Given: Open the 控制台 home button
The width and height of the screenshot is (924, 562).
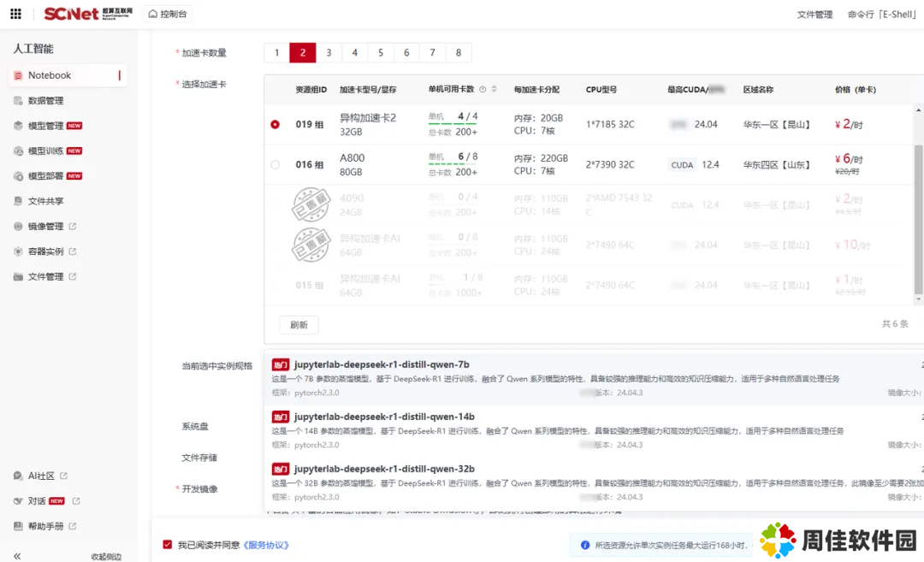Looking at the screenshot, I should click(x=168, y=14).
